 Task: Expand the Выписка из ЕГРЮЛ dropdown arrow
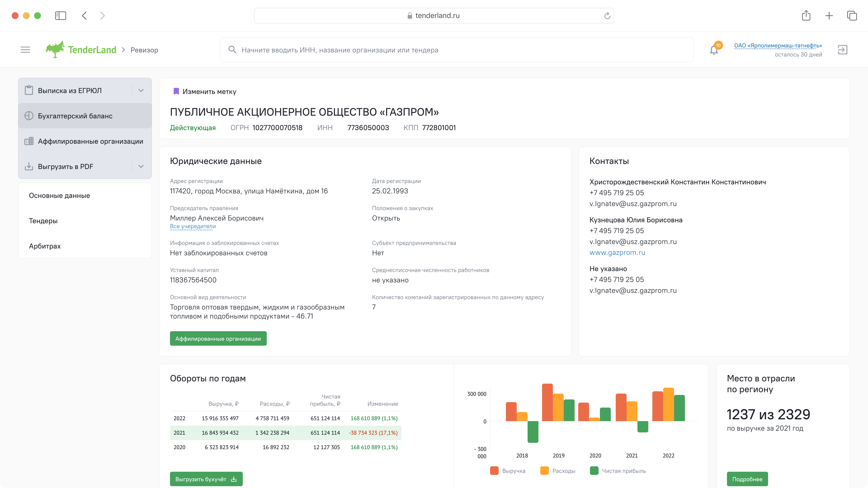[141, 91]
